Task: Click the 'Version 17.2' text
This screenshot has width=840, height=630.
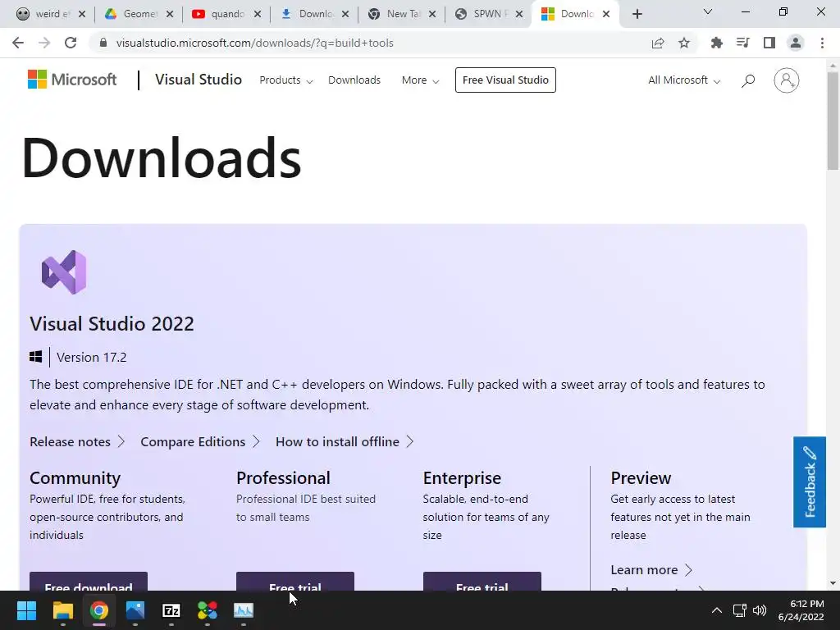Action: click(92, 358)
